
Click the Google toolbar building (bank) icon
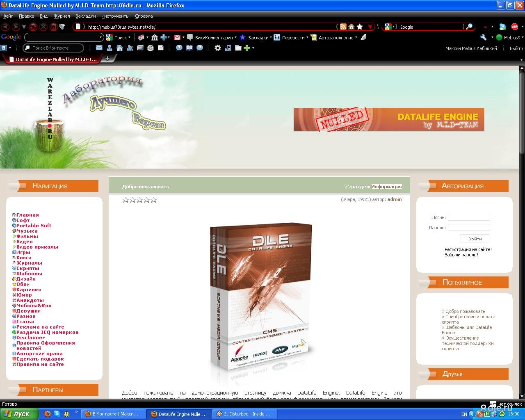(155, 37)
